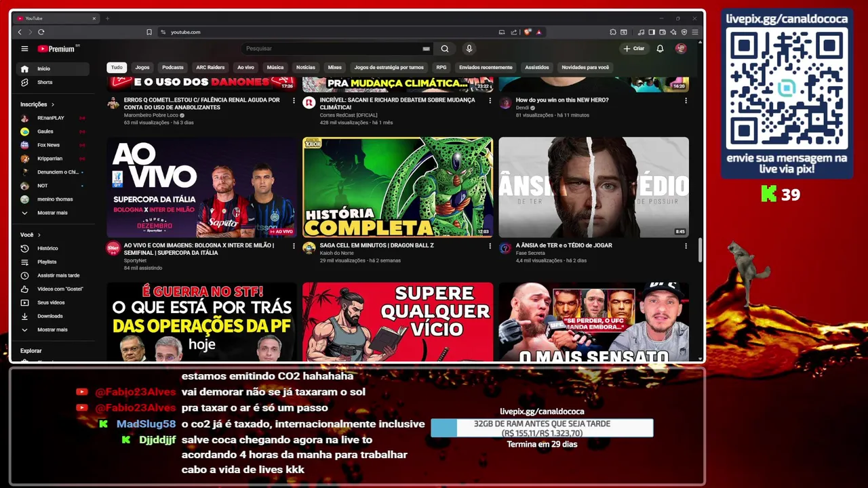This screenshot has height=488, width=868.
Task: Open the Kripparrian subscription channel
Action: (52, 159)
